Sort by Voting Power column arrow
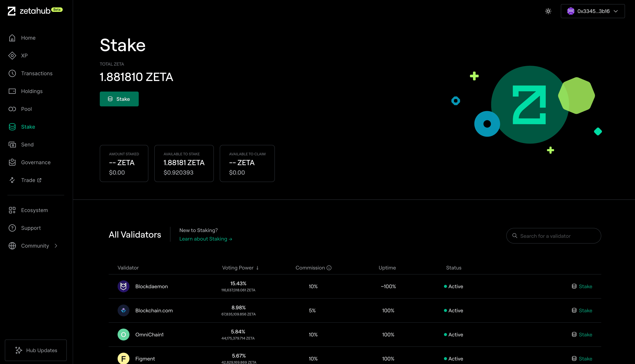Viewport: 635px width, 364px height. [257, 268]
